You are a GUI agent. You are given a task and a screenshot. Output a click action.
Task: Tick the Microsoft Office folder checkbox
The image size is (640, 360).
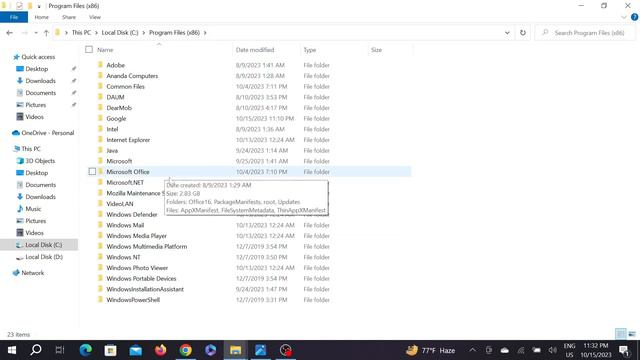pyautogui.click(x=92, y=171)
